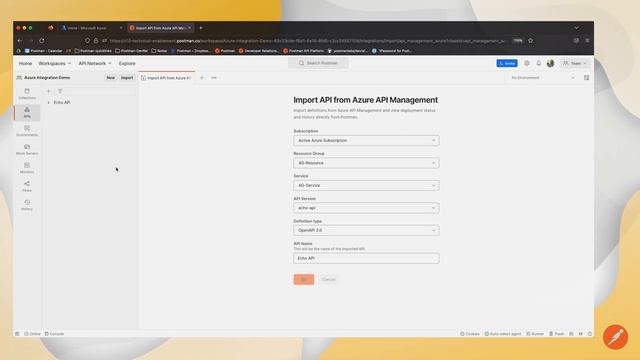
Task: Open the History sidebar icon
Action: pos(27,204)
